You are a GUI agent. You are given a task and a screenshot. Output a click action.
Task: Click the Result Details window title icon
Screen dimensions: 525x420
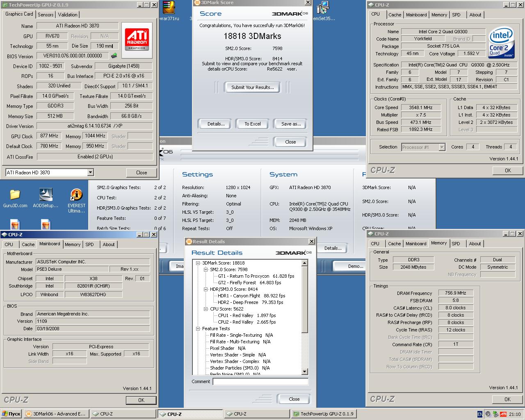189,242
